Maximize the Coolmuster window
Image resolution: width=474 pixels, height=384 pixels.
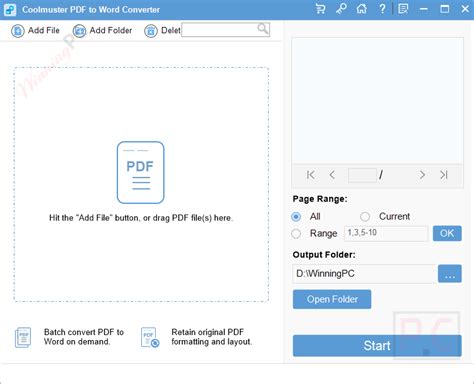[x=444, y=9]
